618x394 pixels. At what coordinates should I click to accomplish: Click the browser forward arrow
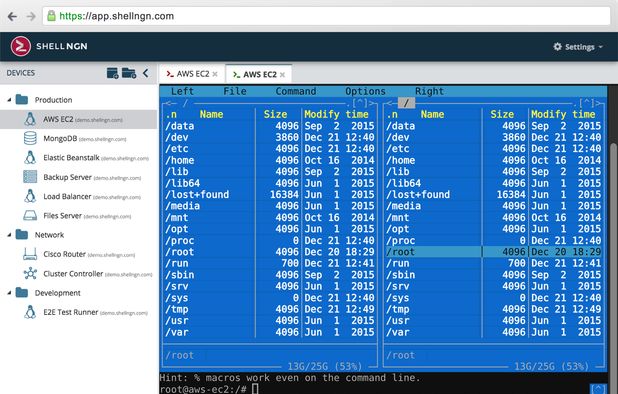tap(31, 17)
